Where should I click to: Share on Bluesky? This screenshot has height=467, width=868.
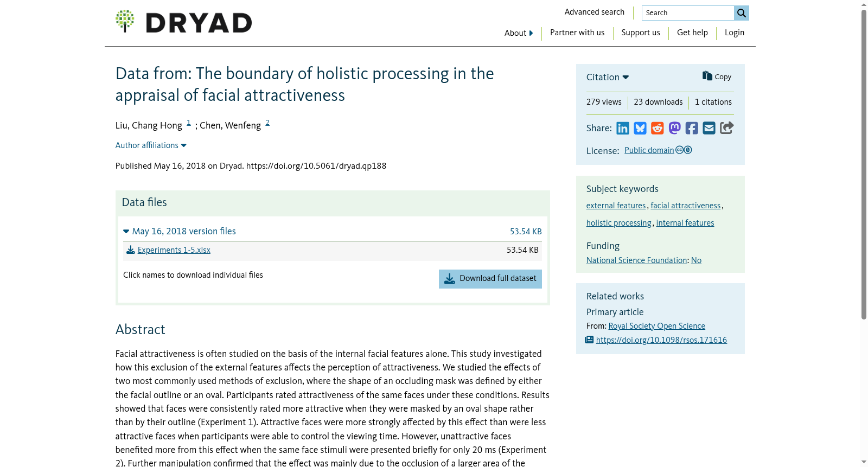640,128
